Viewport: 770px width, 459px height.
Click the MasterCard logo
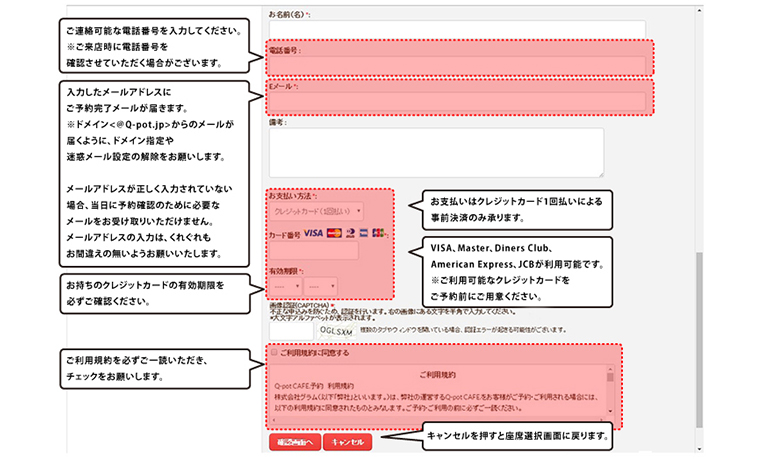334,233
